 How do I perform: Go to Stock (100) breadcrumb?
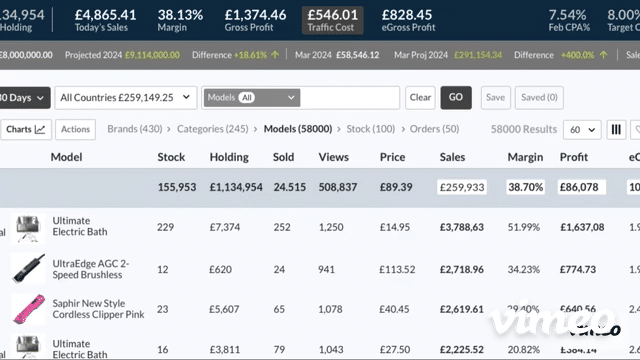pyautogui.click(x=371, y=129)
